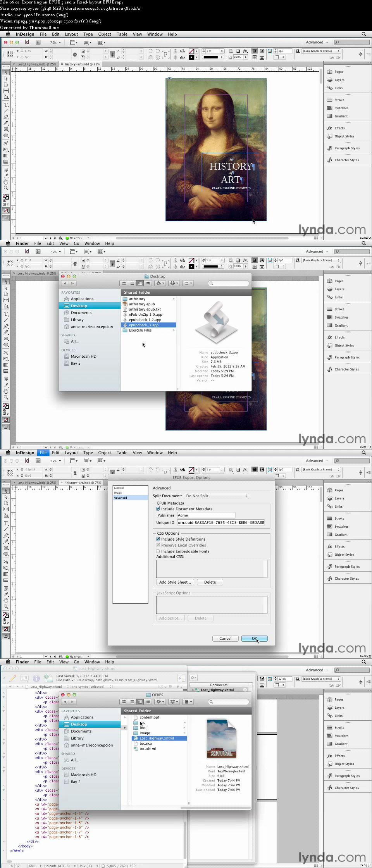Click the epubcheck_3.app preview icon in Desktop window
The image size is (372, 868).
(x=216, y=323)
